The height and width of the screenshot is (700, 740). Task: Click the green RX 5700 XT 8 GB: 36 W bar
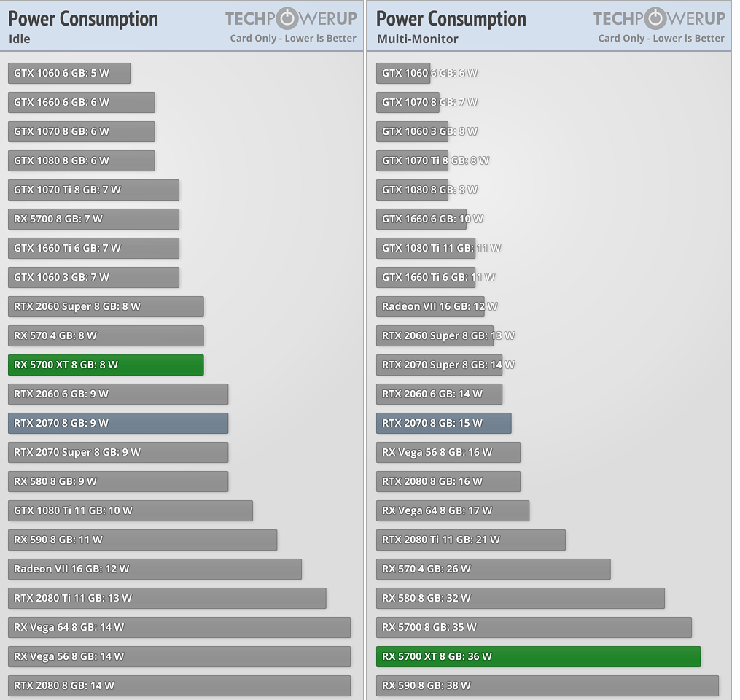point(539,656)
